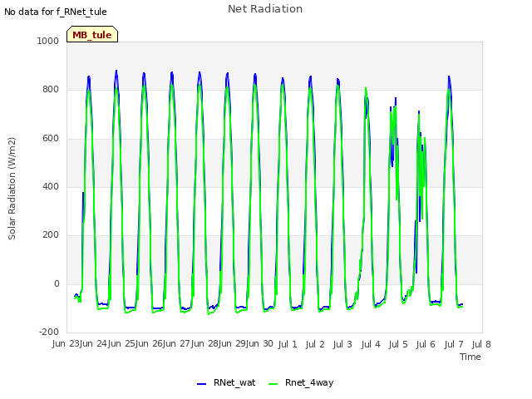Click the -200 y-axis tick label
Image resolution: width=532 pixels, height=399 pixels.
pyautogui.click(x=49, y=332)
